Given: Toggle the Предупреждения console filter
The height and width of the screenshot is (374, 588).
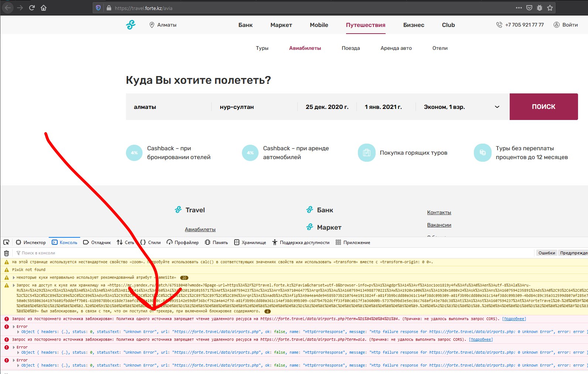Looking at the screenshot, I should 573,253.
